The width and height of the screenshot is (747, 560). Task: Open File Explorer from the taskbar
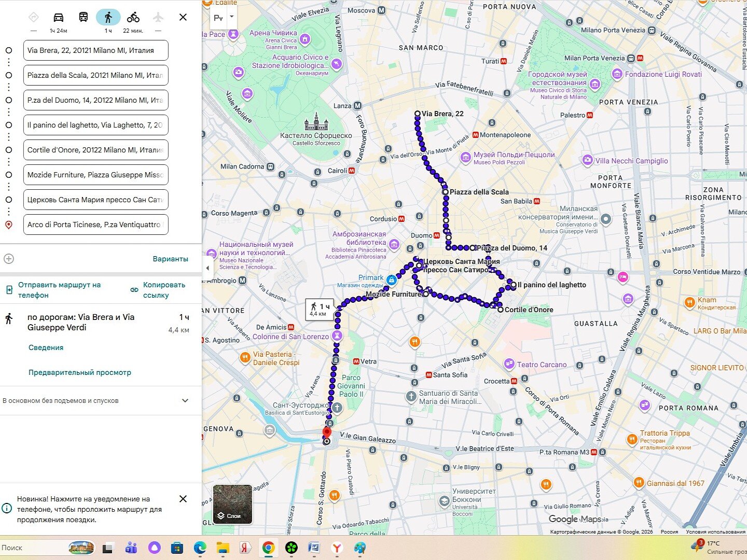pos(223,548)
